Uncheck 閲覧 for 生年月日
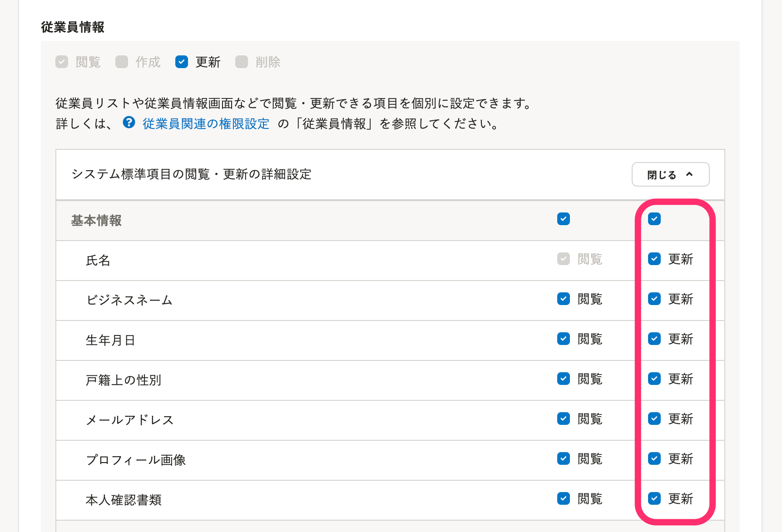Screen dimensions: 782x532 coord(564,339)
